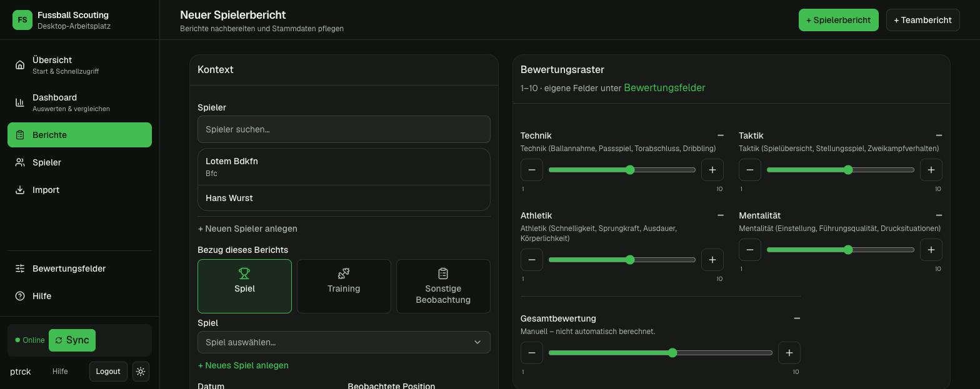Select player Lotem Bdkfn
Viewport: 980px width, 389px height.
[x=344, y=167]
